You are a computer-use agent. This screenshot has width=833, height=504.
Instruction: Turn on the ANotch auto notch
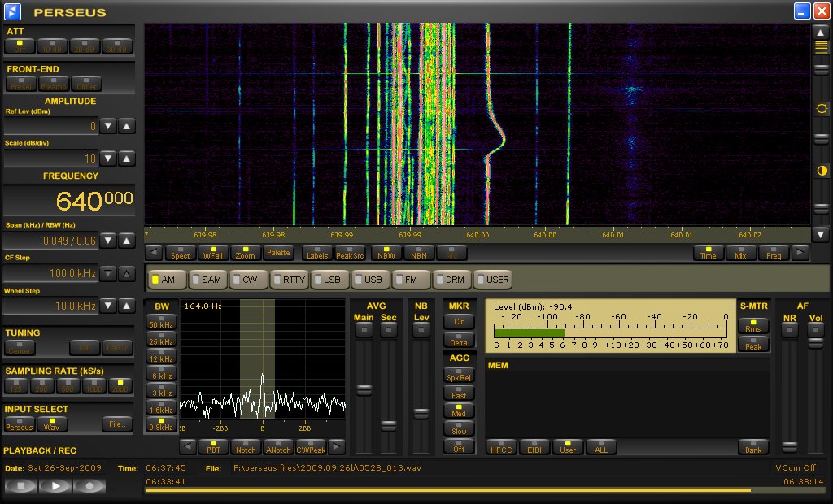pos(278,446)
